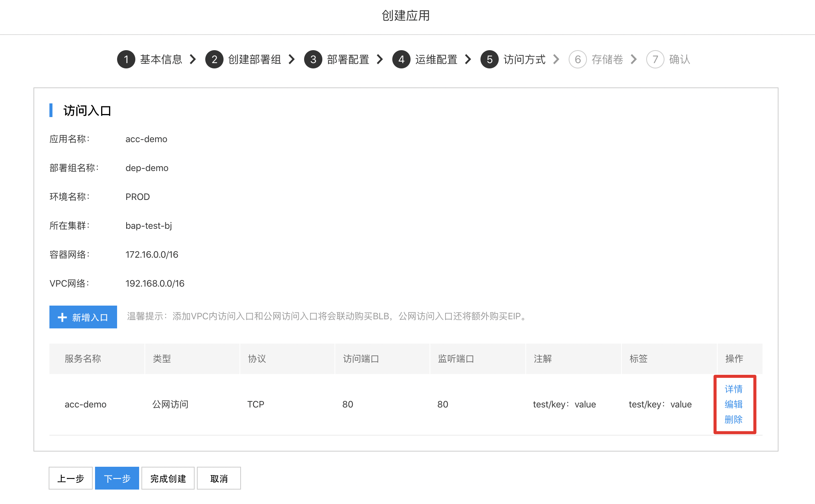This screenshot has height=504, width=815.
Task: Click the chevron after 部署配置
Action: tap(380, 59)
